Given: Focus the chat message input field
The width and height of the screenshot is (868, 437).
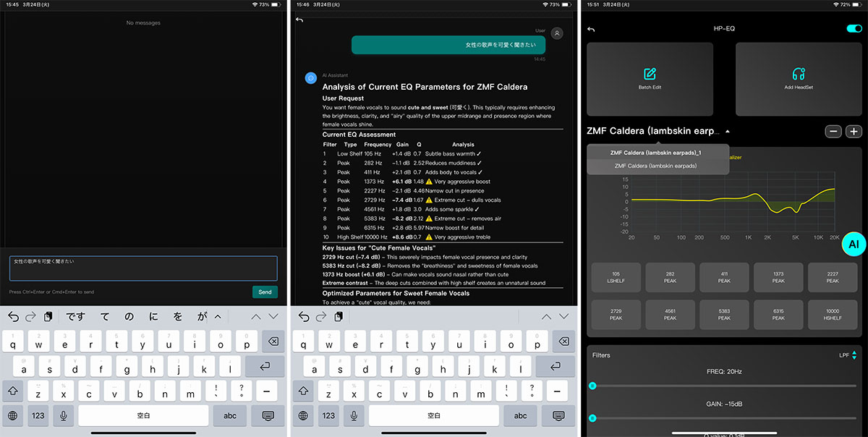Looking at the screenshot, I should [x=143, y=268].
